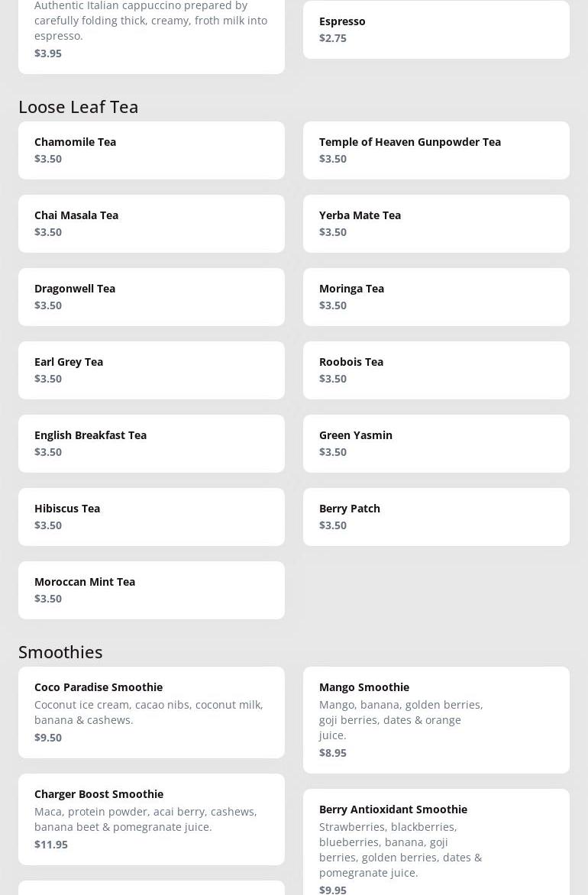Select Hibiscus Tea
Viewport: 588px width, 895px height.
click(x=151, y=517)
